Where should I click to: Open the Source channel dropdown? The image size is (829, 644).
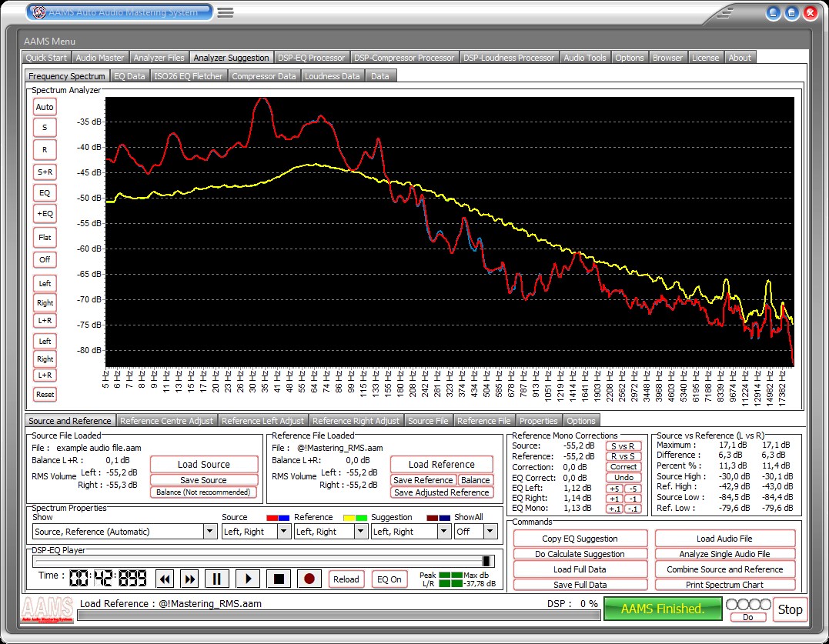pyautogui.click(x=284, y=532)
